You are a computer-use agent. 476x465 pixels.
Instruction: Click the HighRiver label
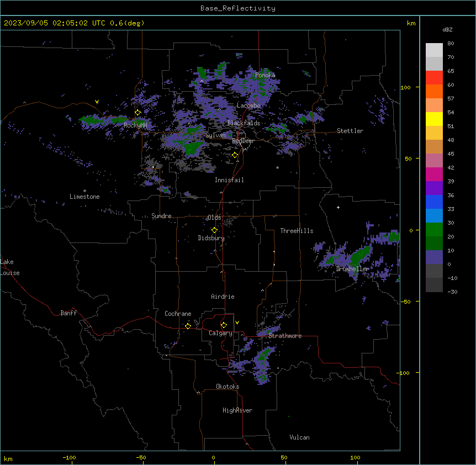click(237, 410)
